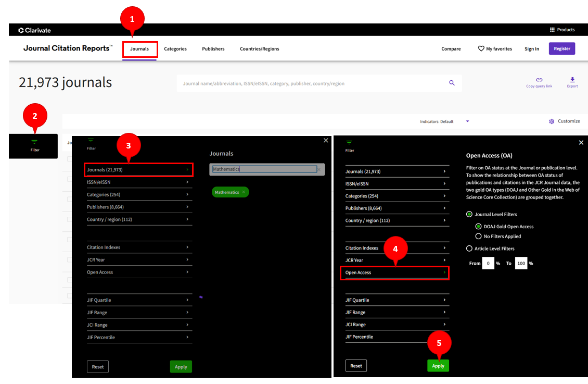The width and height of the screenshot is (588, 384).
Task: Open the Products grid menu
Action: click(x=562, y=30)
